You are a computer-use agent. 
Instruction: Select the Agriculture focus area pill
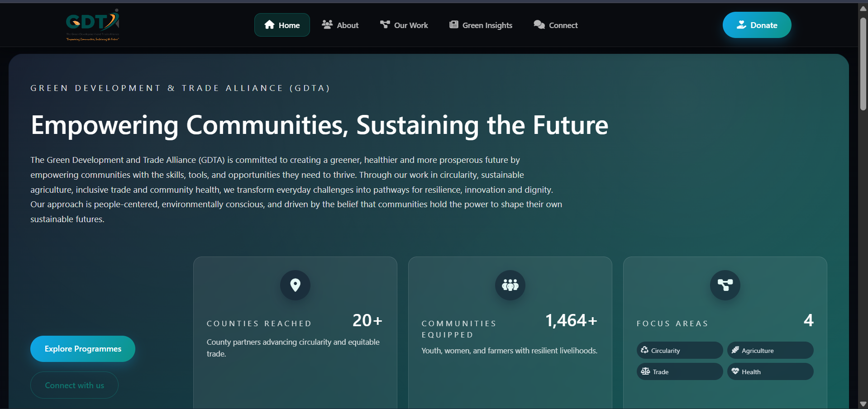click(770, 350)
